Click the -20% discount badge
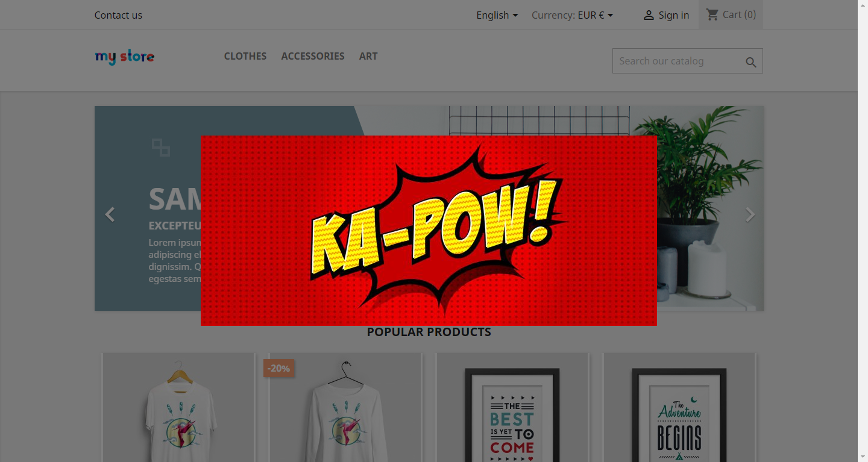Image resolution: width=868 pixels, height=462 pixels. (278, 368)
